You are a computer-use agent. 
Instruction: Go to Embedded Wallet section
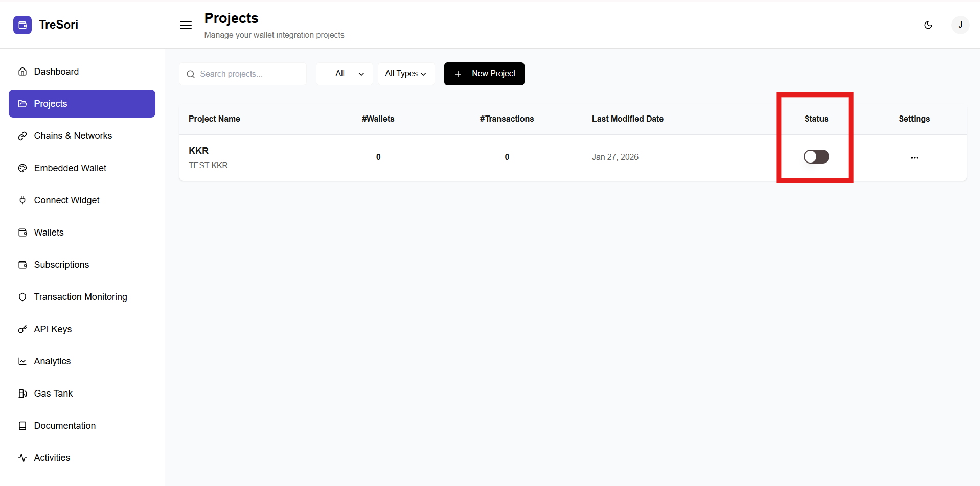click(x=70, y=168)
